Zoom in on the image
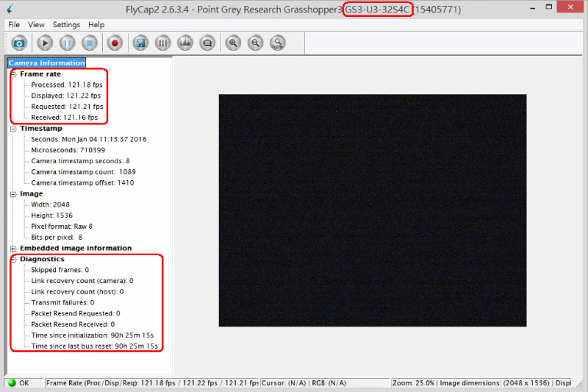The height and width of the screenshot is (392, 588). coord(233,43)
